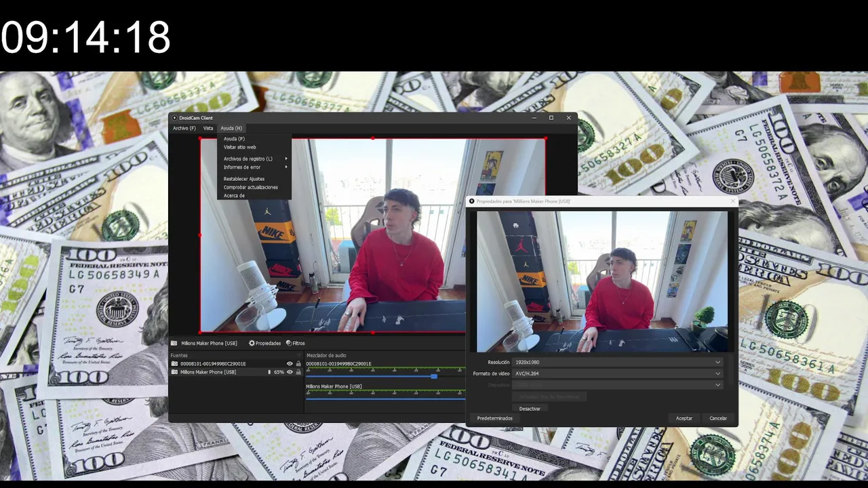868x488 pixels.
Task: Expand the Archivos de registro (L) submenu
Action: pyautogui.click(x=254, y=159)
